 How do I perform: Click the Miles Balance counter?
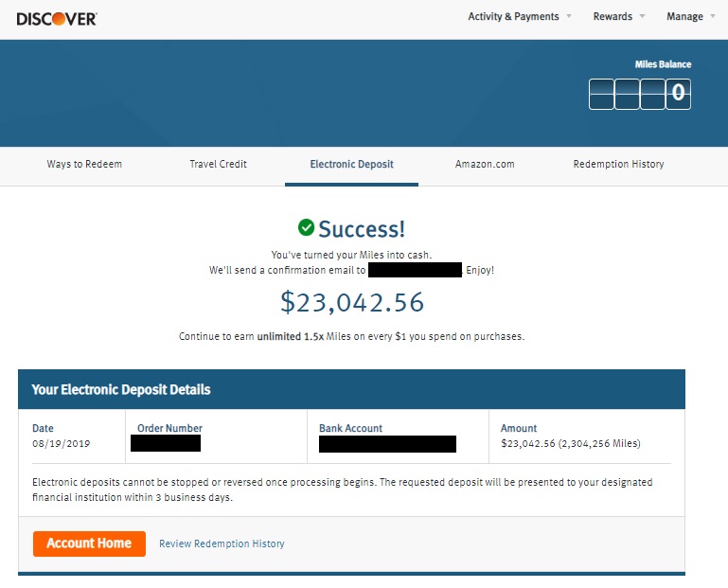[x=639, y=95]
